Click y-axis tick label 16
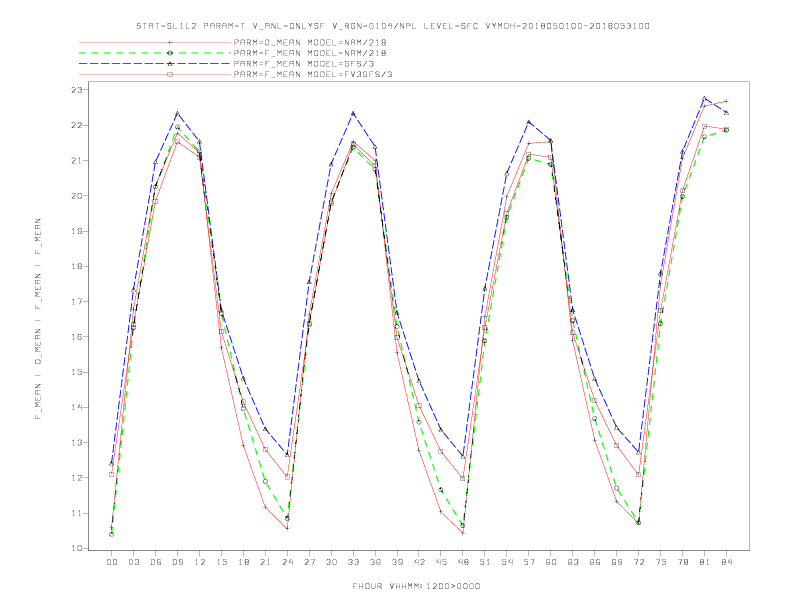792x612 pixels. (77, 337)
